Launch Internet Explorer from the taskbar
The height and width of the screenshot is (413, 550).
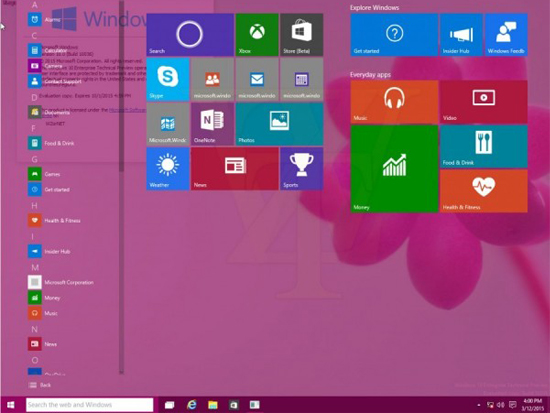[192, 405]
